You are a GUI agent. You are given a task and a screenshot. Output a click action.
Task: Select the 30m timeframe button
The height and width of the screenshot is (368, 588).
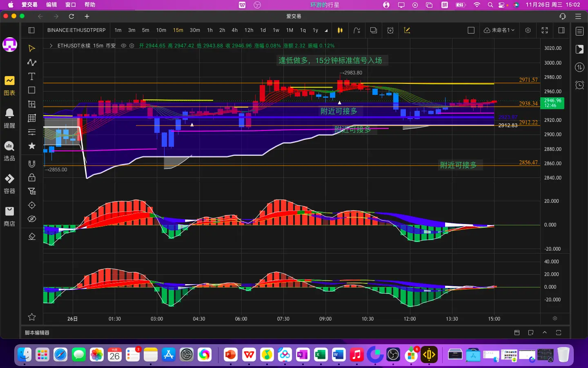point(195,30)
